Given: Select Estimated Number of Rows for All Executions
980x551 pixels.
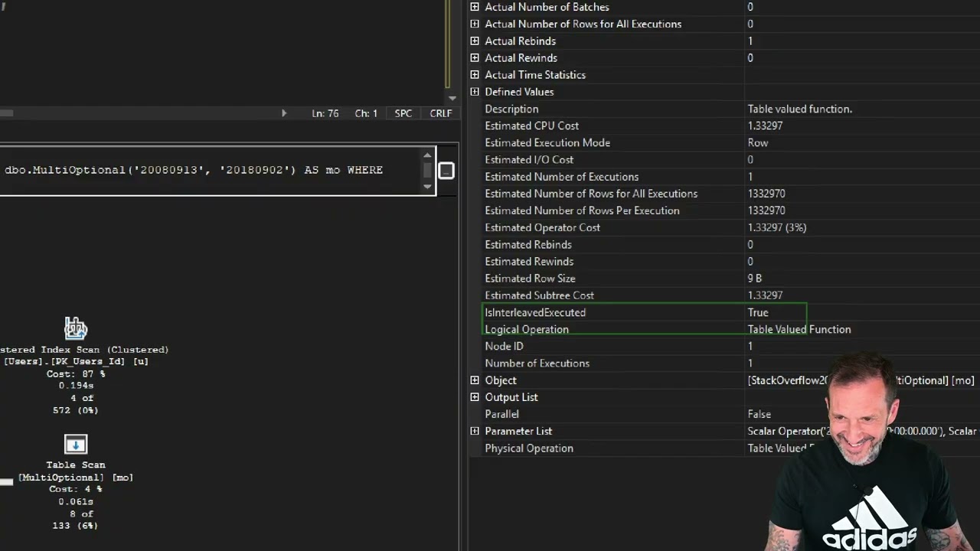Looking at the screenshot, I should point(591,194).
